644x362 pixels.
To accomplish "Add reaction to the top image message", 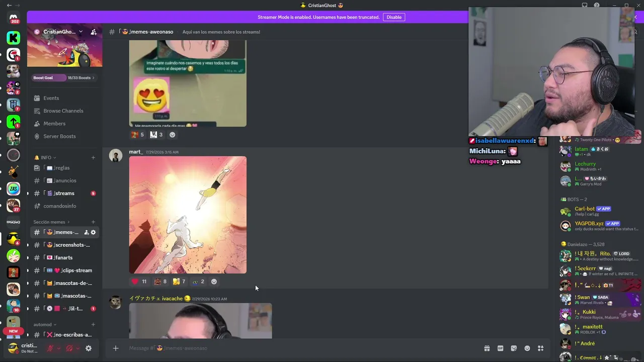I will coord(172,135).
